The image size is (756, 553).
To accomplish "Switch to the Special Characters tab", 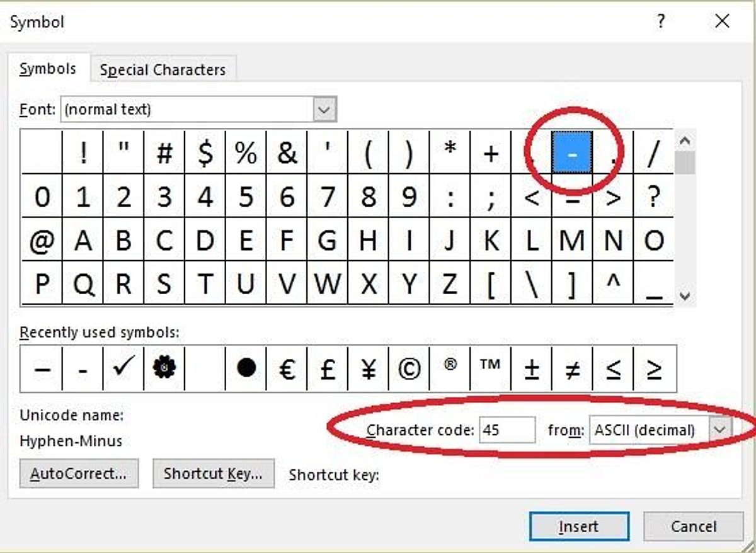I will 163,70.
